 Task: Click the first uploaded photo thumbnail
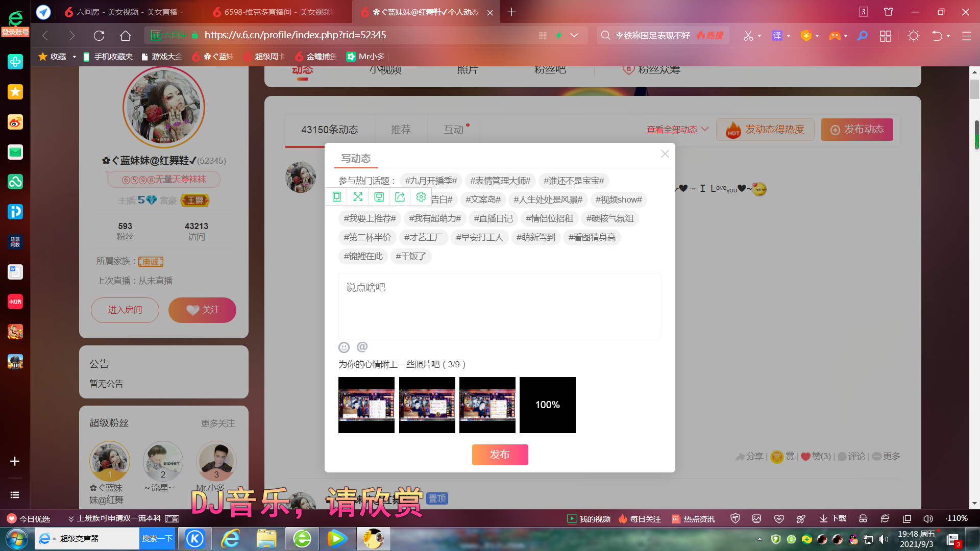coord(366,405)
